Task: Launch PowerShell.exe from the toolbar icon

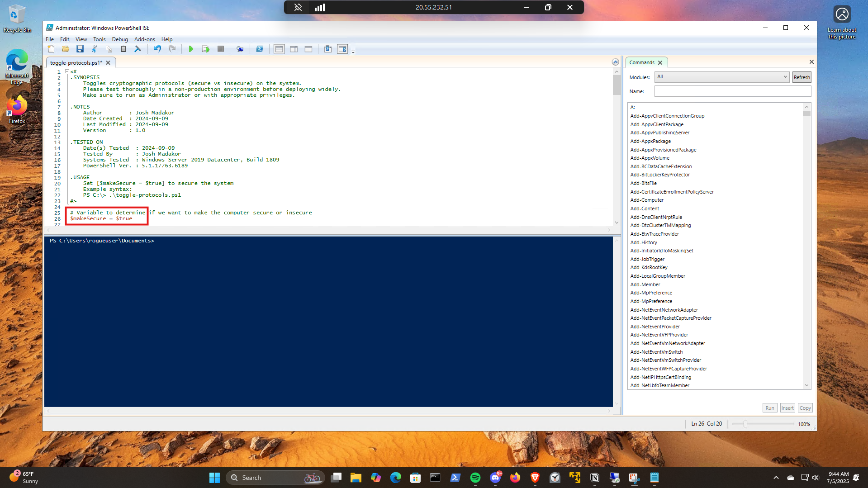Action: [260, 49]
